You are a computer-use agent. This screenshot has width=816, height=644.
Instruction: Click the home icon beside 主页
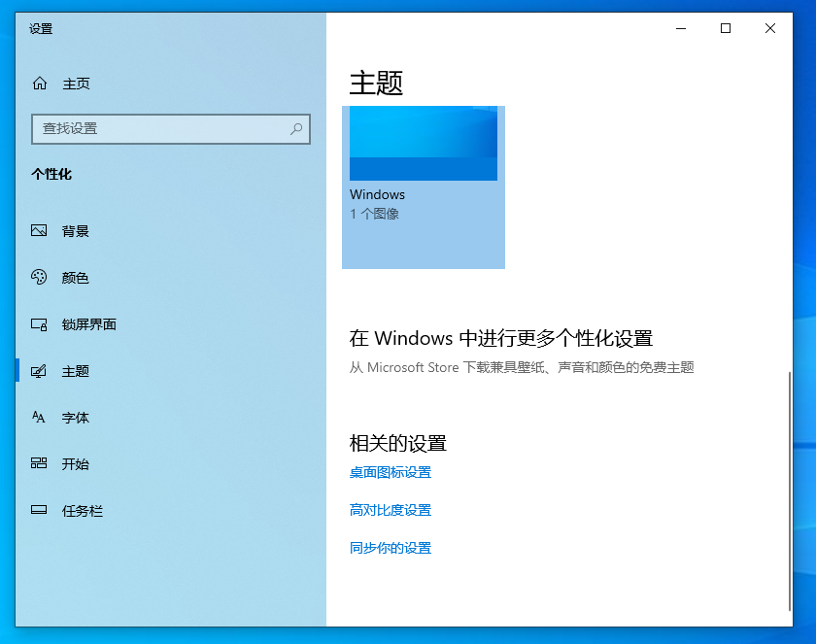pos(40,84)
